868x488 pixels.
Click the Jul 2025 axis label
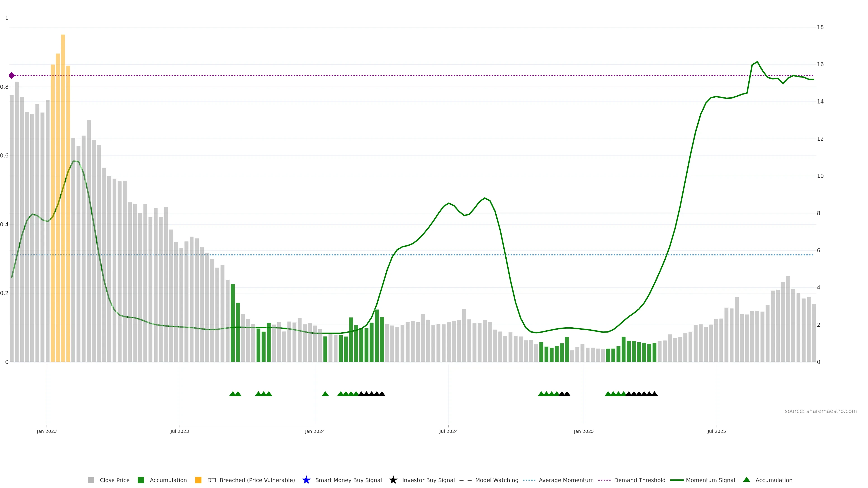(716, 431)
